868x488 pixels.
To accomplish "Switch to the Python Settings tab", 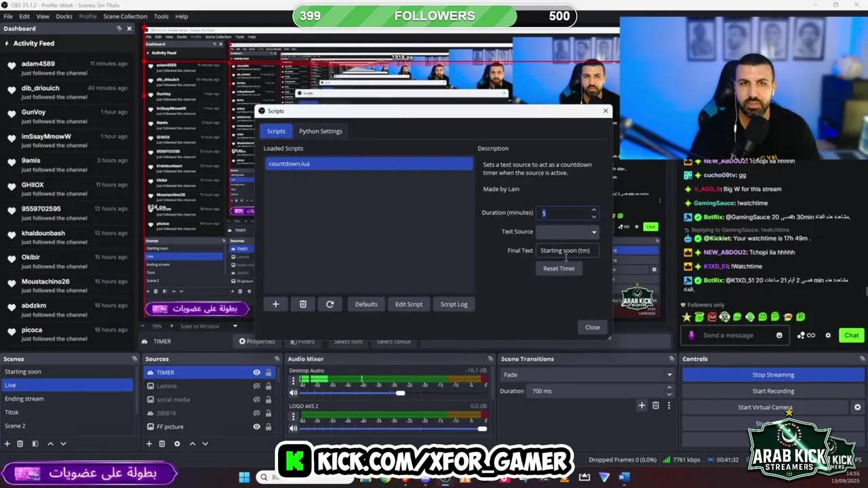I will click(321, 131).
